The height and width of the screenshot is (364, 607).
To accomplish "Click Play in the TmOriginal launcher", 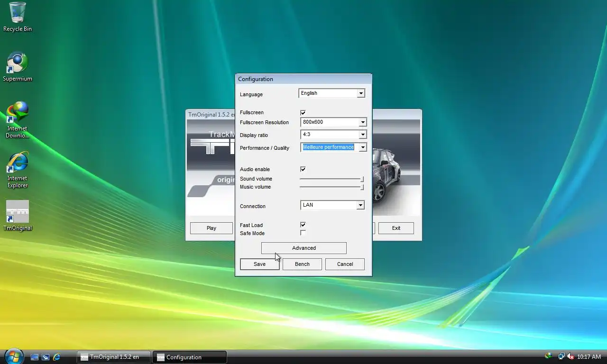I will 212,228.
